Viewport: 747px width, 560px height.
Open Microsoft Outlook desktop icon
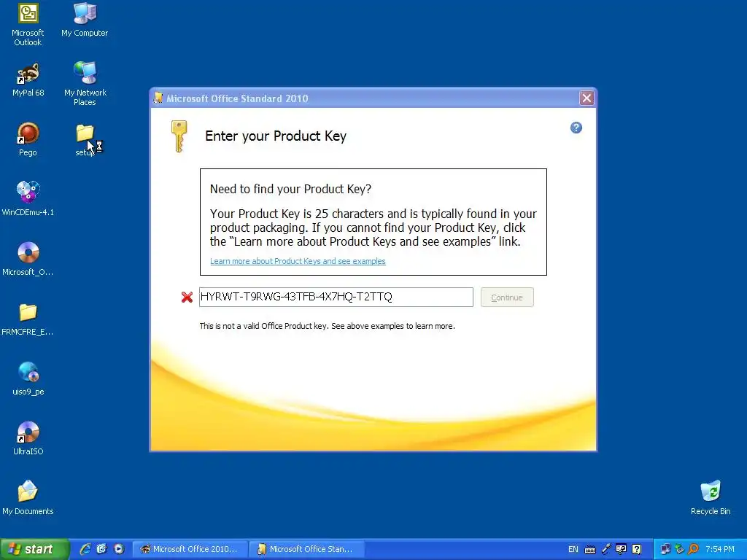[x=28, y=24]
